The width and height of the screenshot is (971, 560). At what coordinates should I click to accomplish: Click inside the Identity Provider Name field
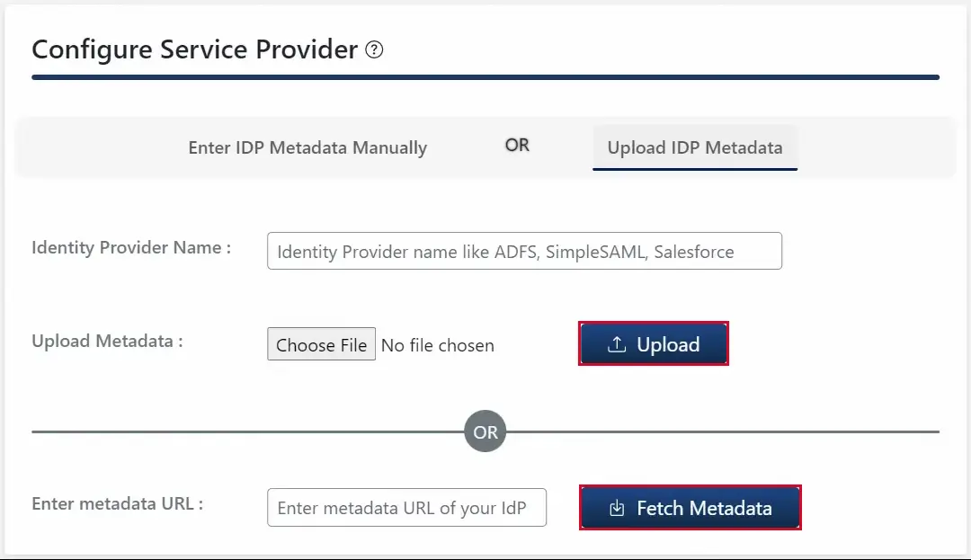pos(524,251)
